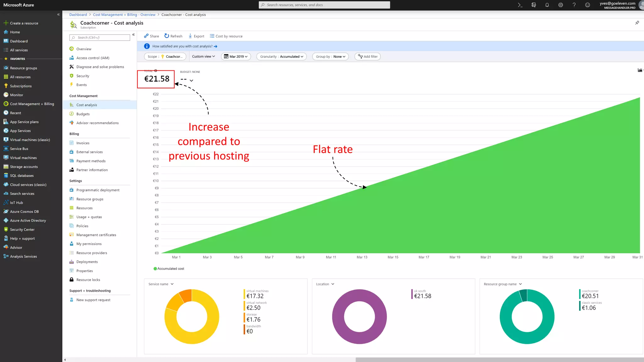644x362 pixels.
Task: Open account menu yves@goeleven.com
Action: tap(621, 5)
